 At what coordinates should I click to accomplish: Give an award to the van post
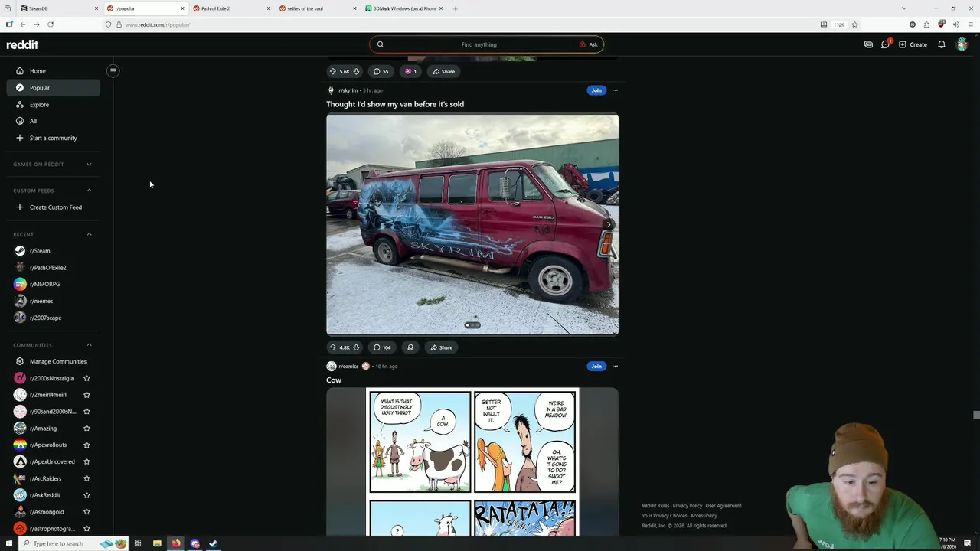(x=410, y=347)
